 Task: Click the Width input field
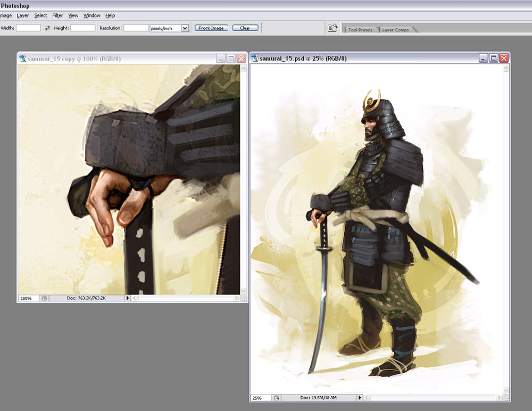tap(28, 28)
